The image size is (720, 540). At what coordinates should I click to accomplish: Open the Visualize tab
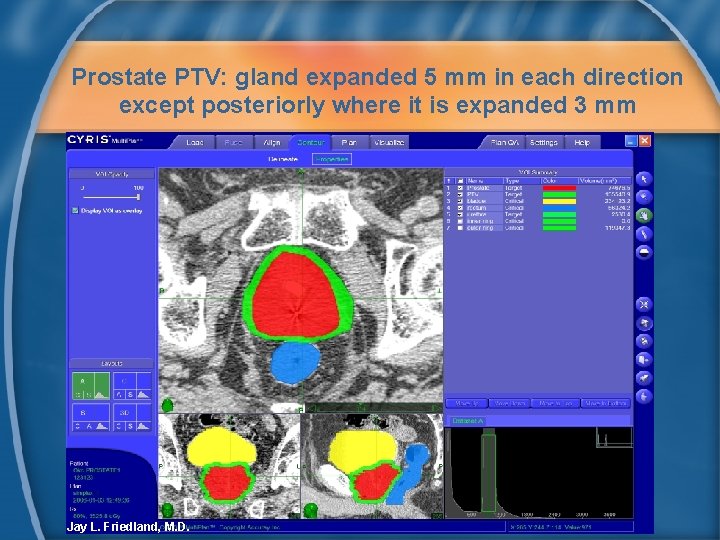(389, 142)
